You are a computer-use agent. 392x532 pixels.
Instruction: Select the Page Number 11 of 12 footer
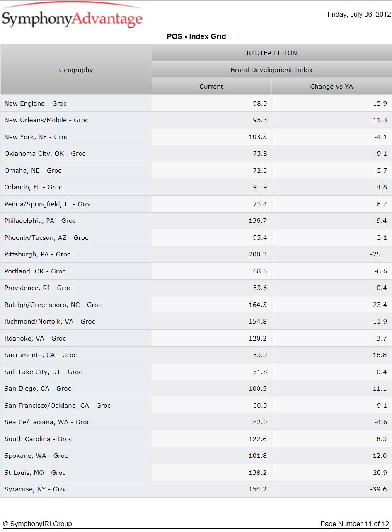click(x=355, y=524)
